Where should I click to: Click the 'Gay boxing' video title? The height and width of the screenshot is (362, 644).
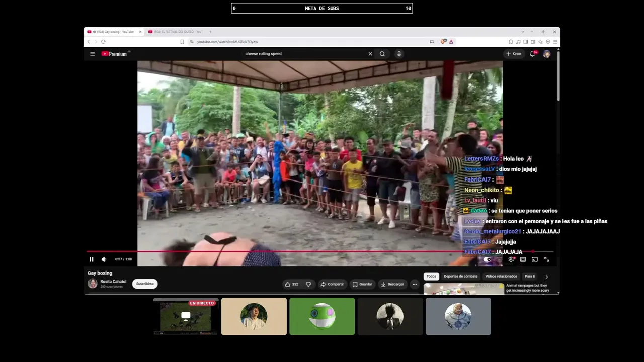[x=100, y=273]
